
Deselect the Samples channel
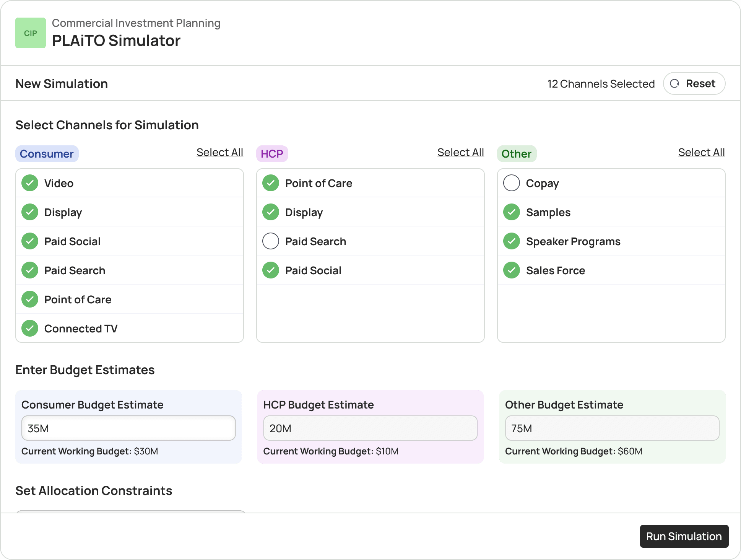pyautogui.click(x=511, y=212)
